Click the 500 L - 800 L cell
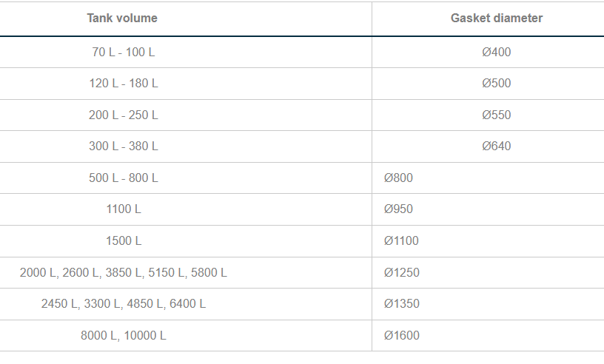 point(123,178)
